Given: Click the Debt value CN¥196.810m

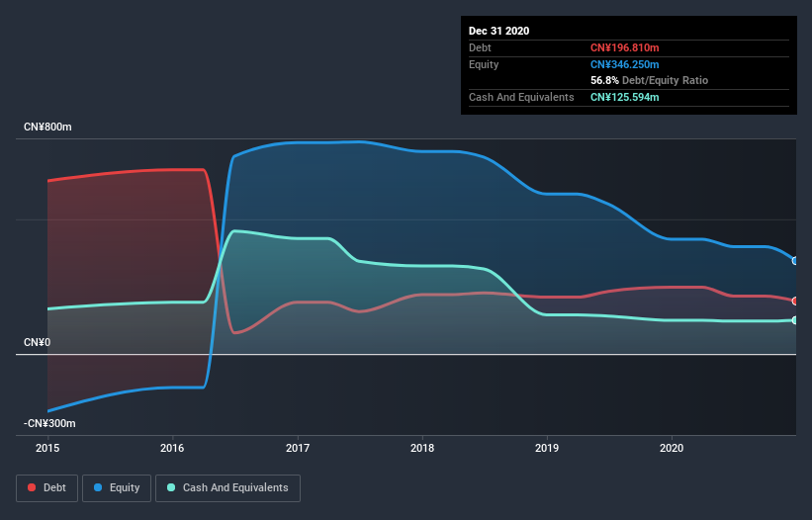Looking at the screenshot, I should point(624,47).
